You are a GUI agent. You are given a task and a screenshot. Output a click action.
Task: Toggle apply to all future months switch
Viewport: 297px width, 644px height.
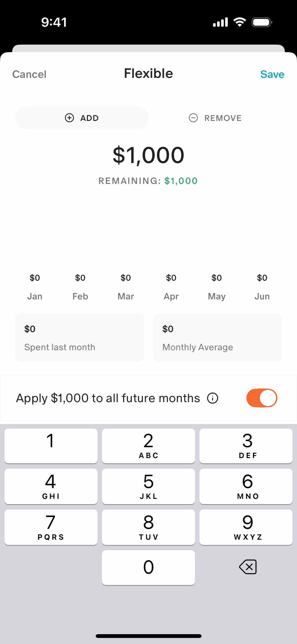[262, 398]
